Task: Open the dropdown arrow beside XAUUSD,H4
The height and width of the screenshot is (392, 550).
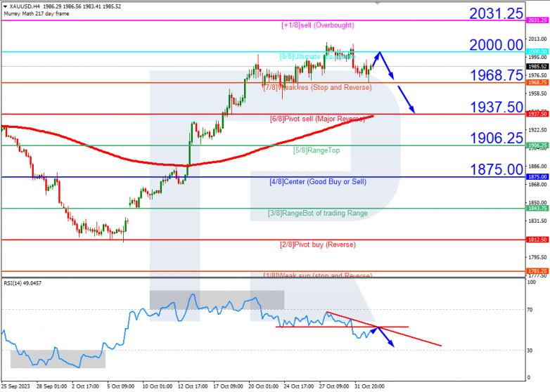Action: tap(5, 6)
